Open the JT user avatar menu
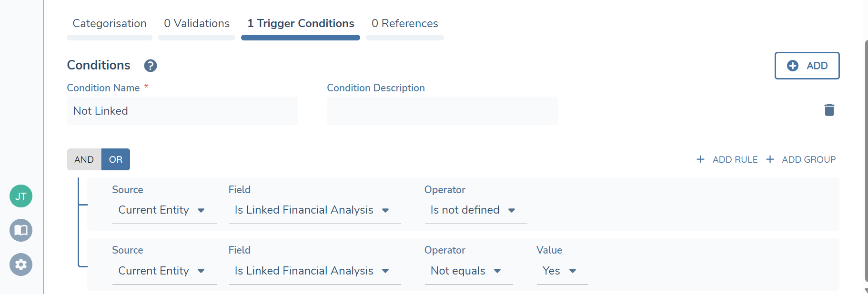The image size is (868, 294). [x=21, y=196]
